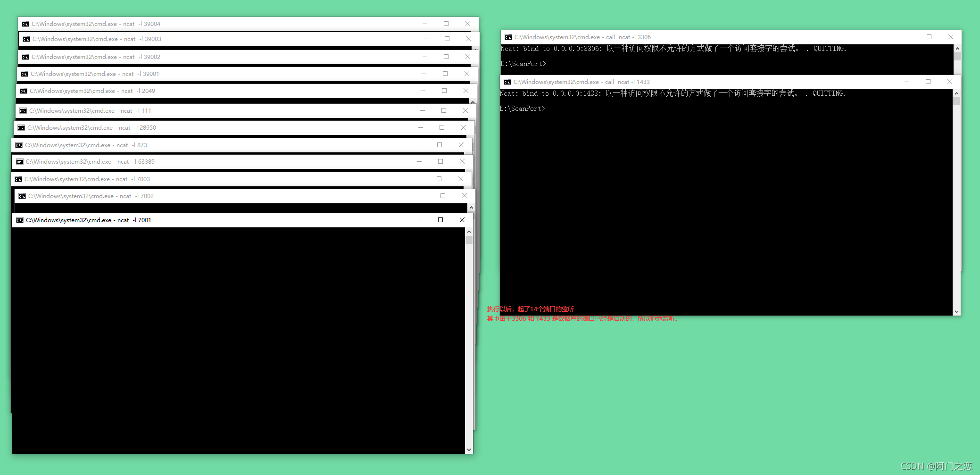Close the ncat -l 873 window

461,145
